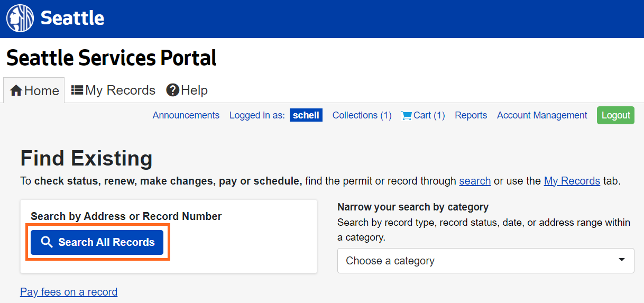Click the Search All Records button
Screen dimensions: 644x303
coord(97,242)
